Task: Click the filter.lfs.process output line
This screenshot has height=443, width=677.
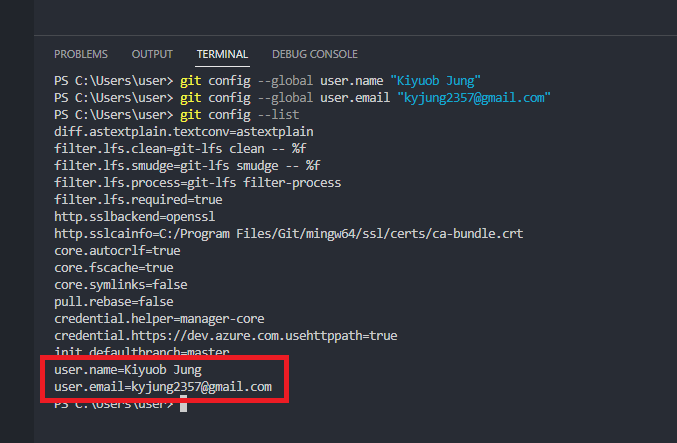Action: tap(197, 183)
